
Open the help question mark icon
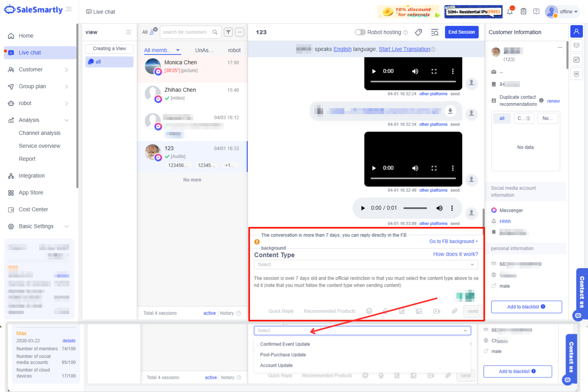(x=536, y=11)
